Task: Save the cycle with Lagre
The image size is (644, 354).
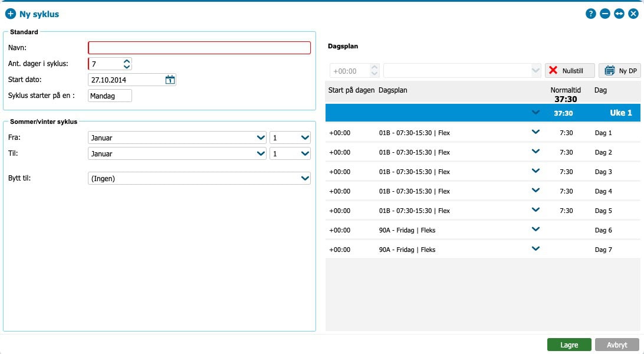Action: point(569,345)
